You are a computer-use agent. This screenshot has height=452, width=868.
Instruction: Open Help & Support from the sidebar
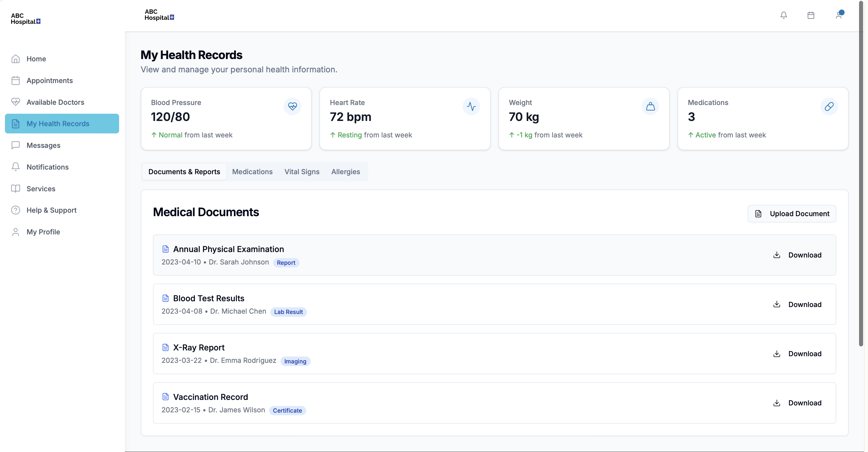(x=51, y=210)
